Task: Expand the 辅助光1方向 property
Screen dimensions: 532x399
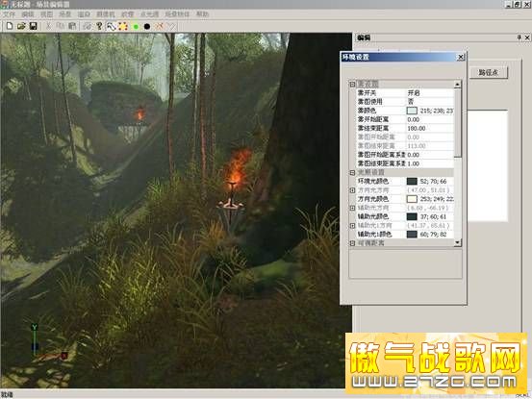Action: pos(352,225)
